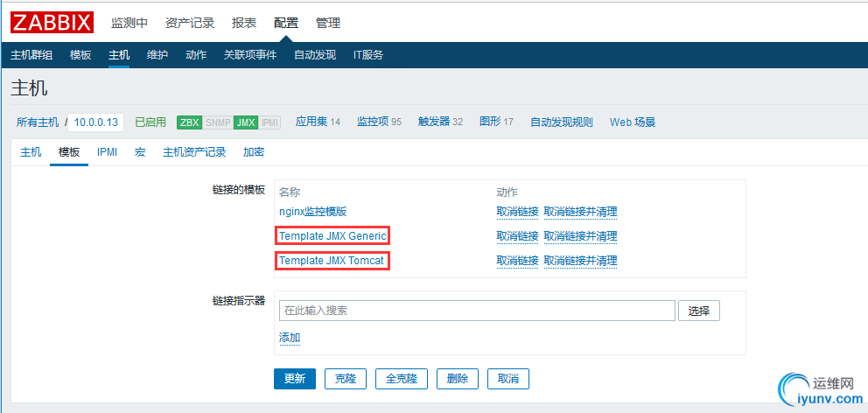The height and width of the screenshot is (413, 868).
Task: Click the SNMP availability badge
Action: 218,122
